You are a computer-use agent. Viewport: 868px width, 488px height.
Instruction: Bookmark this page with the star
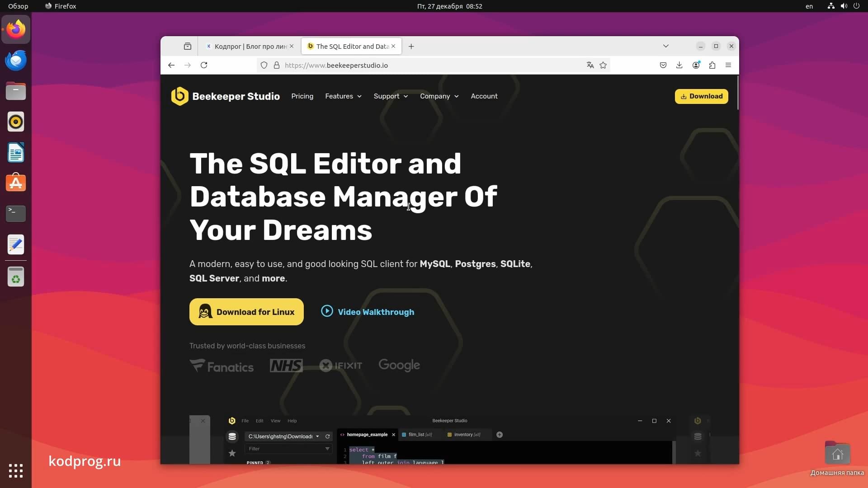pyautogui.click(x=603, y=65)
